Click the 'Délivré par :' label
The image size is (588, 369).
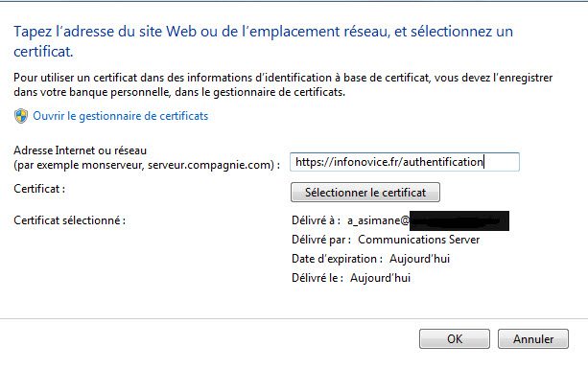coord(321,240)
